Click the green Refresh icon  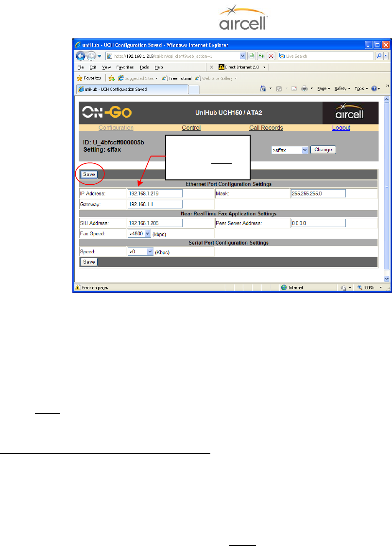click(261, 56)
